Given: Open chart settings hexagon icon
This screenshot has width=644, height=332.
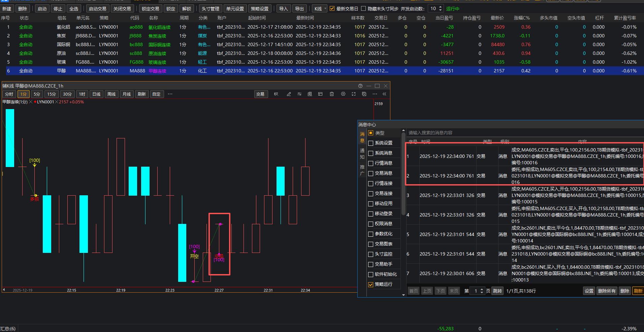Looking at the screenshot, I should tap(343, 94).
